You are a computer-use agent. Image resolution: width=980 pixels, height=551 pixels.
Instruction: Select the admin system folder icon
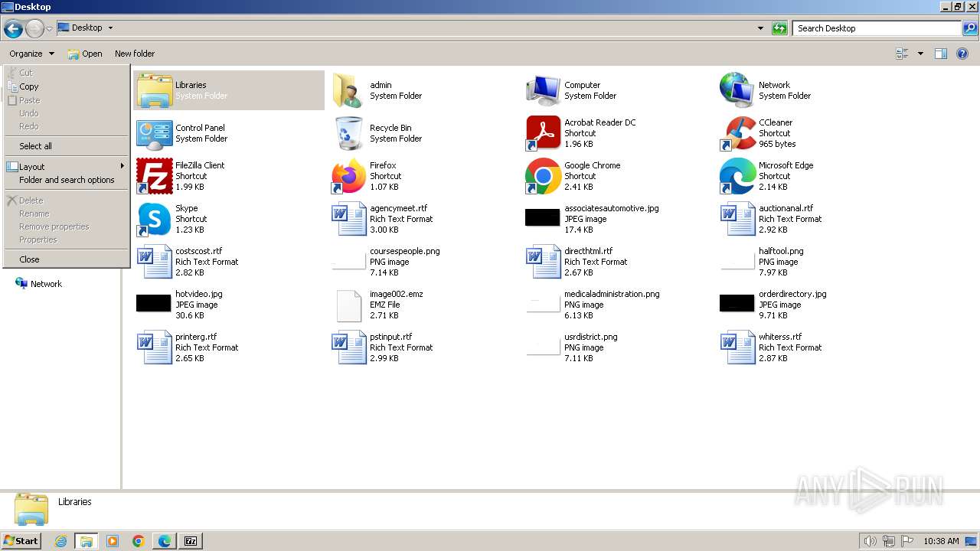(x=349, y=90)
